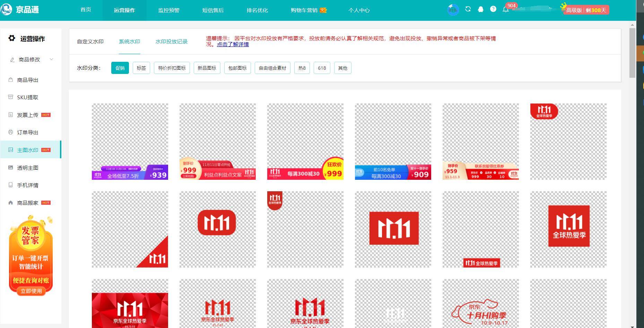Select the rounded red 11.11 logo watermark

coord(218,229)
